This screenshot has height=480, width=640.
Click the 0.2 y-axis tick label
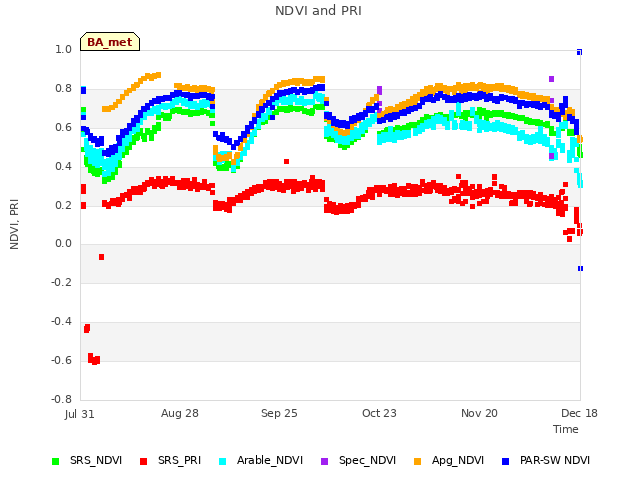[x=63, y=205]
